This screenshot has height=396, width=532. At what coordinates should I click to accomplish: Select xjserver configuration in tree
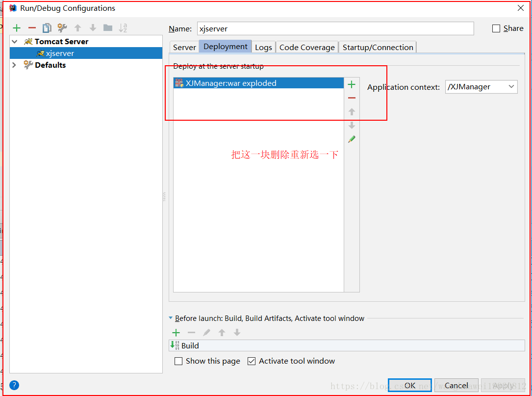point(86,53)
